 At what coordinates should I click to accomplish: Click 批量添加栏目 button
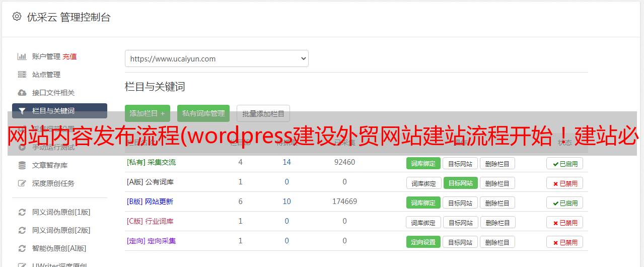(263, 113)
